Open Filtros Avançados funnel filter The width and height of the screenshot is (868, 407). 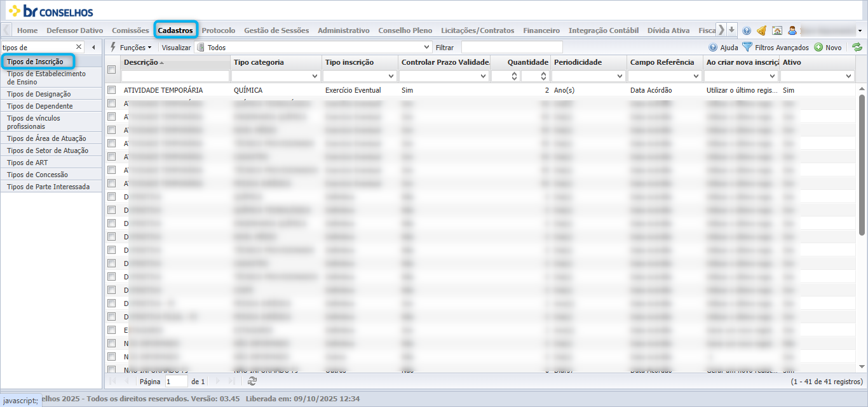pyautogui.click(x=775, y=48)
